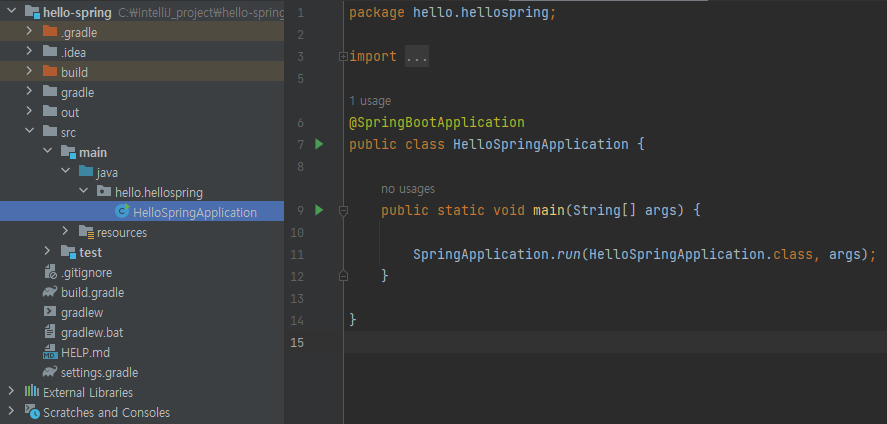Screen dimensions: 887x424
Task: Run class from line 7 gutter arrow
Action: point(319,144)
